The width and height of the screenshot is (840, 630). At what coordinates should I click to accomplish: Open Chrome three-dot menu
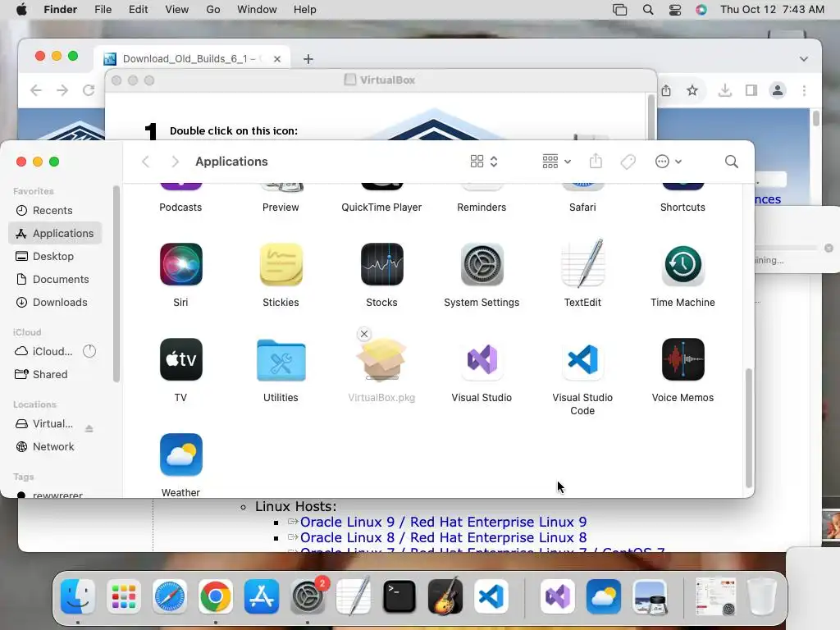click(804, 90)
